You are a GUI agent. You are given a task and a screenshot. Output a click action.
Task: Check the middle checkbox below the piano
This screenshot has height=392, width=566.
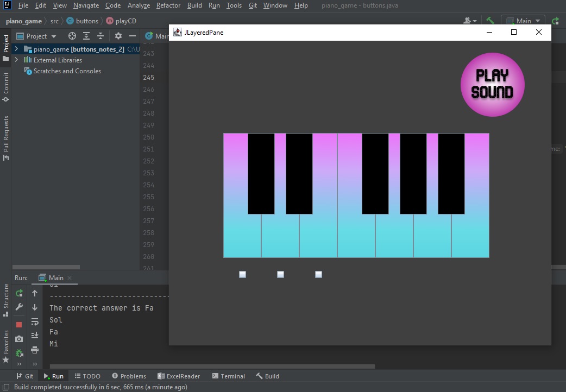[x=280, y=274]
